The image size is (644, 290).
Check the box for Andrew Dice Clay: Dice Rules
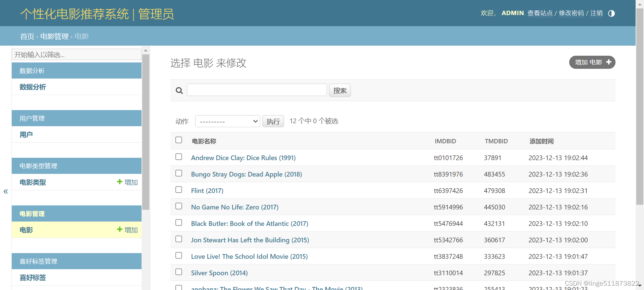(x=179, y=157)
